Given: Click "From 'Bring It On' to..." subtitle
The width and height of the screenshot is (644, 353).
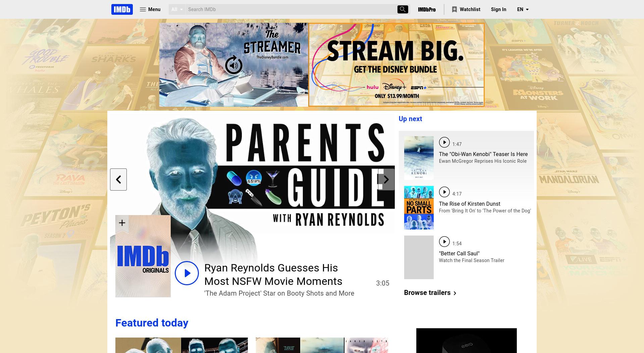Looking at the screenshot, I should pyautogui.click(x=485, y=211).
